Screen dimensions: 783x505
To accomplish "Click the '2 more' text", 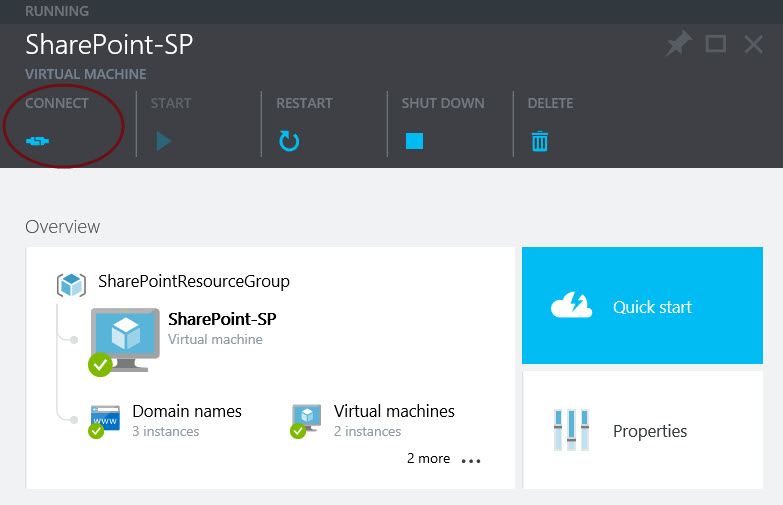I will (428, 459).
